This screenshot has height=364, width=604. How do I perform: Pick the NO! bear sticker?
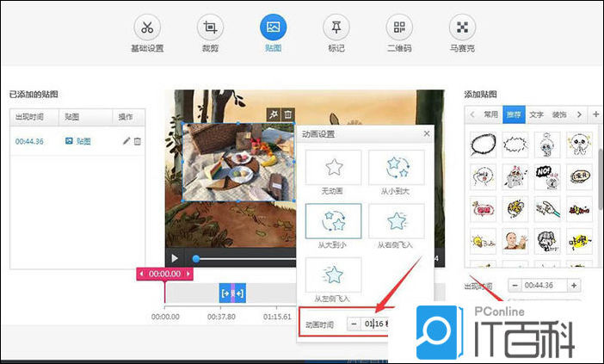(547, 176)
